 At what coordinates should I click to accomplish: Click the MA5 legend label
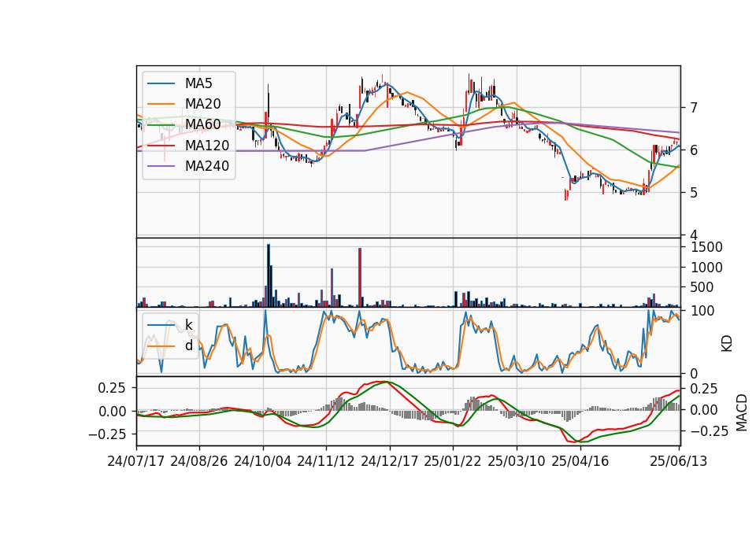198,83
